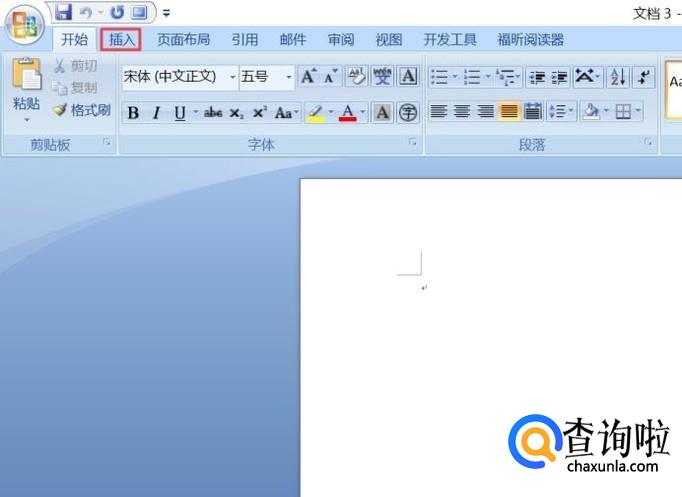Click the 剪切 (Cut) button
Viewport: 682px width, 497px height.
(x=76, y=66)
